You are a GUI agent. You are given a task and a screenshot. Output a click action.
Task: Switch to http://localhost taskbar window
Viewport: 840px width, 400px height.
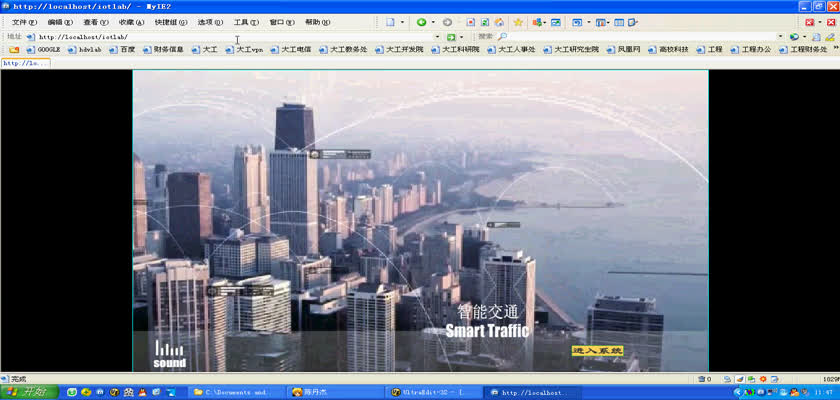(531, 393)
